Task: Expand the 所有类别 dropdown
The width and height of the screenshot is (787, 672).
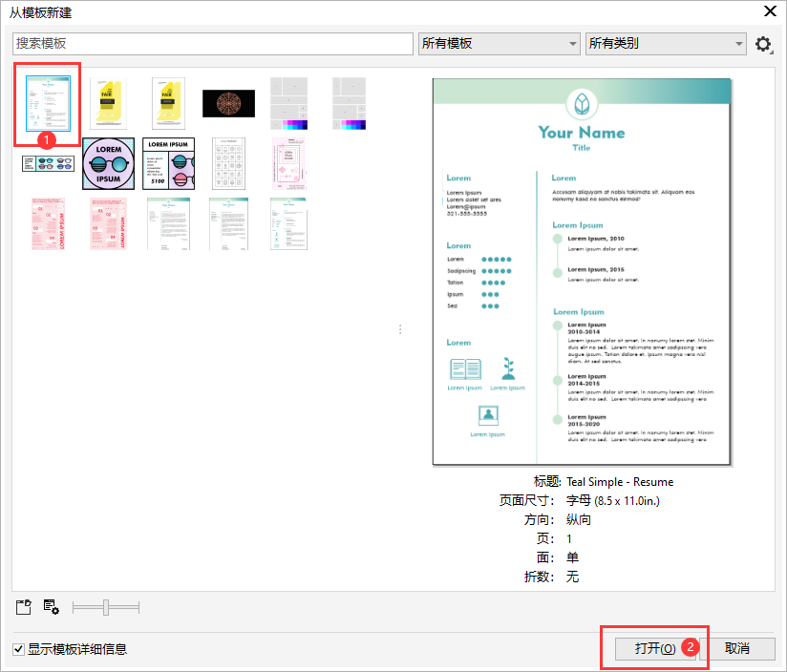Action: click(666, 44)
